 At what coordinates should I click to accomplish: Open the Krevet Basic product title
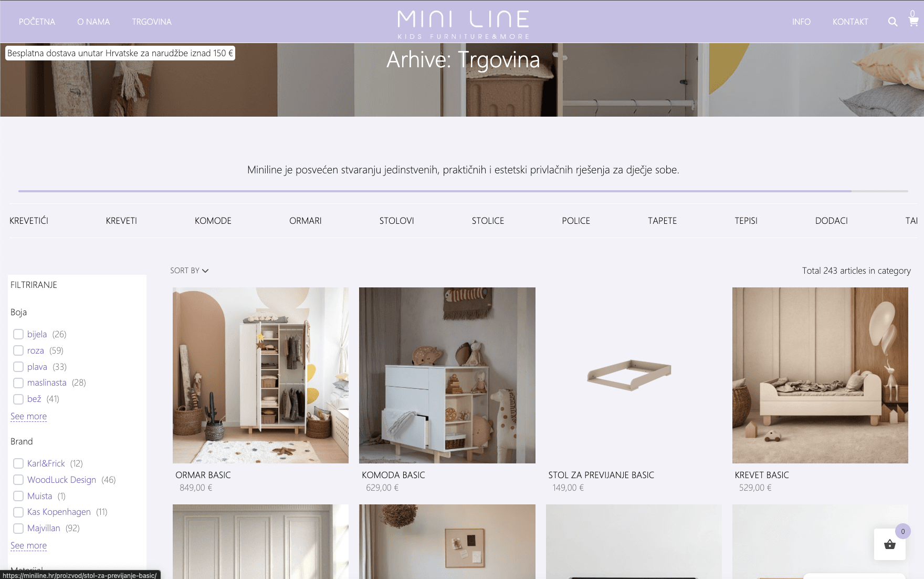coord(762,475)
